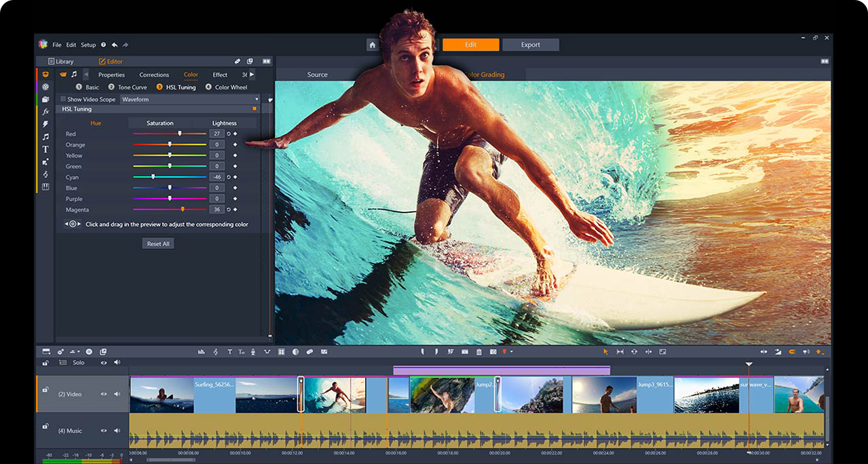Image resolution: width=868 pixels, height=464 pixels.
Task: Click the treble clef ScoreFitter icon
Action: [216, 351]
